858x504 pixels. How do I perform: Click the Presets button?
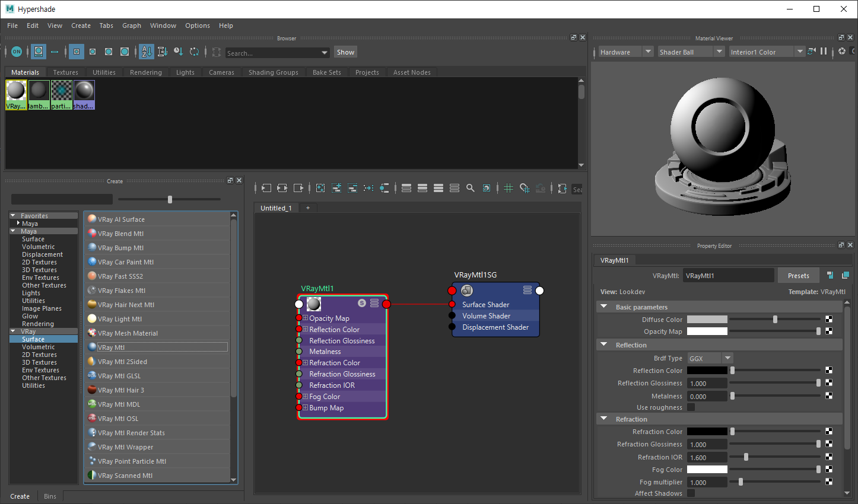coord(798,276)
